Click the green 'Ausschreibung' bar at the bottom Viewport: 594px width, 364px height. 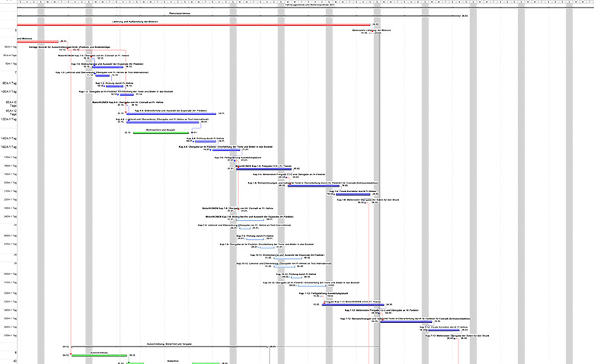(x=99, y=356)
